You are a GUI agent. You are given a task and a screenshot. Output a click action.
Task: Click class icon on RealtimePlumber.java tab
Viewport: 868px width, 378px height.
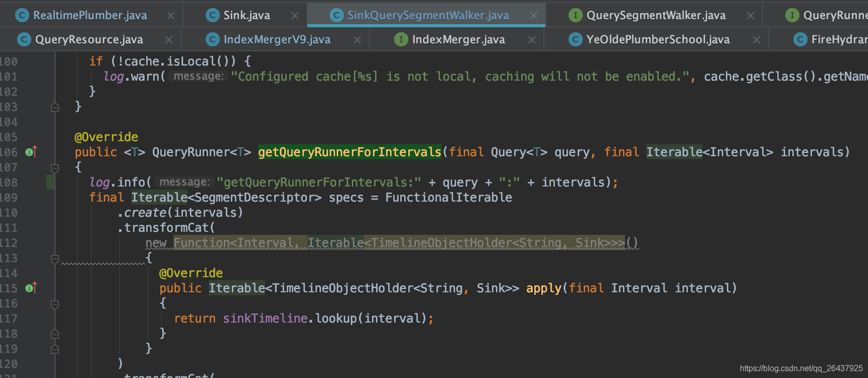coord(22,15)
